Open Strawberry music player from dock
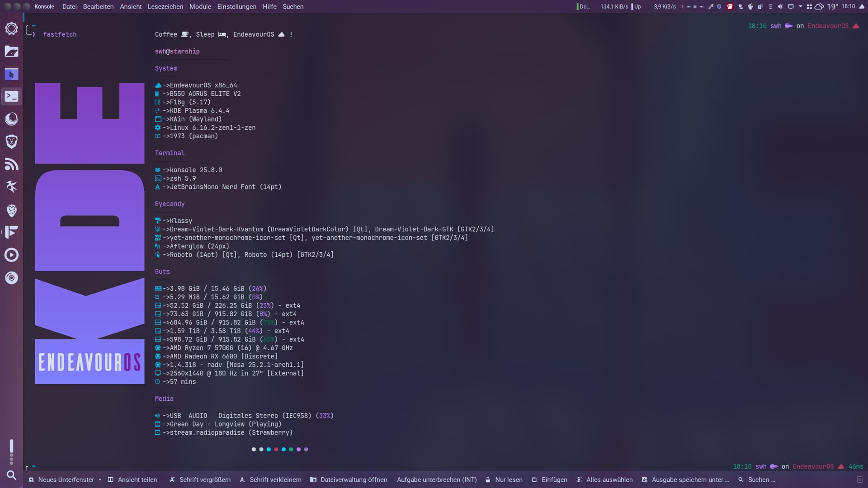This screenshot has height=488, width=868. coord(12,210)
